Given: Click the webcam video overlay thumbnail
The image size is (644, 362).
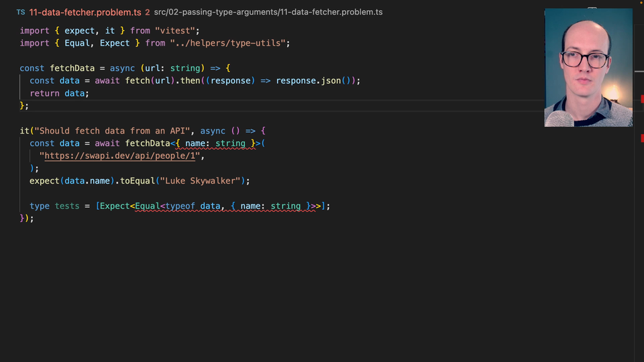Looking at the screenshot, I should [x=588, y=67].
